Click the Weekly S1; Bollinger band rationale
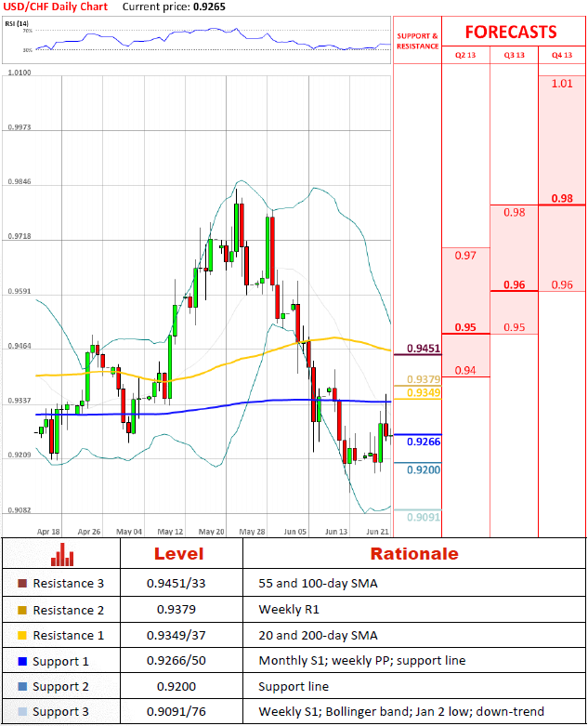588x726 pixels. coord(401,712)
